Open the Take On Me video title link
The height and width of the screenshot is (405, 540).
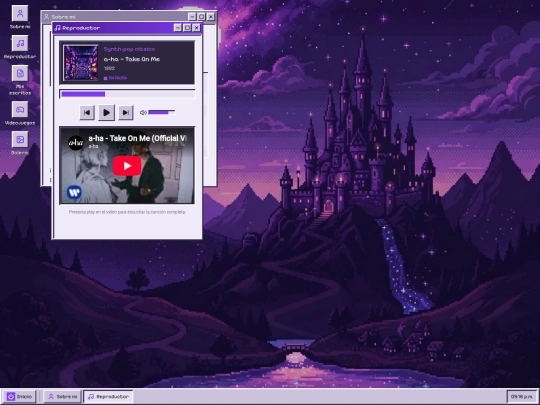(138, 138)
